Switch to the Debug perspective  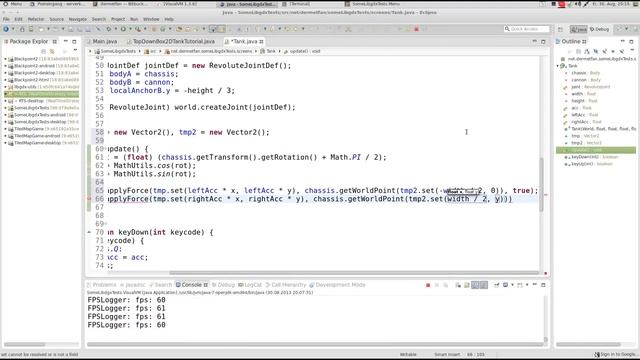tap(599, 29)
